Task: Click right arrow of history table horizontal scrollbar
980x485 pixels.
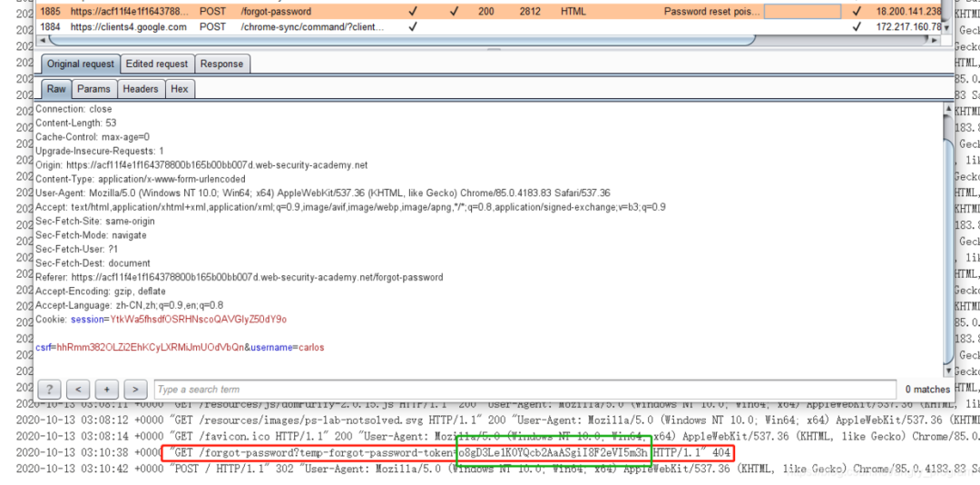Action: (x=935, y=40)
